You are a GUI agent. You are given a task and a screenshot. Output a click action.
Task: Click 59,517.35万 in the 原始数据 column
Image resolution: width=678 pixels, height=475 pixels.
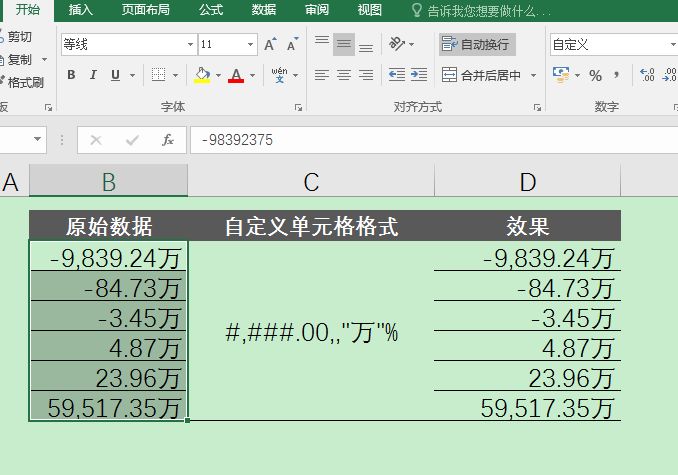coord(108,406)
